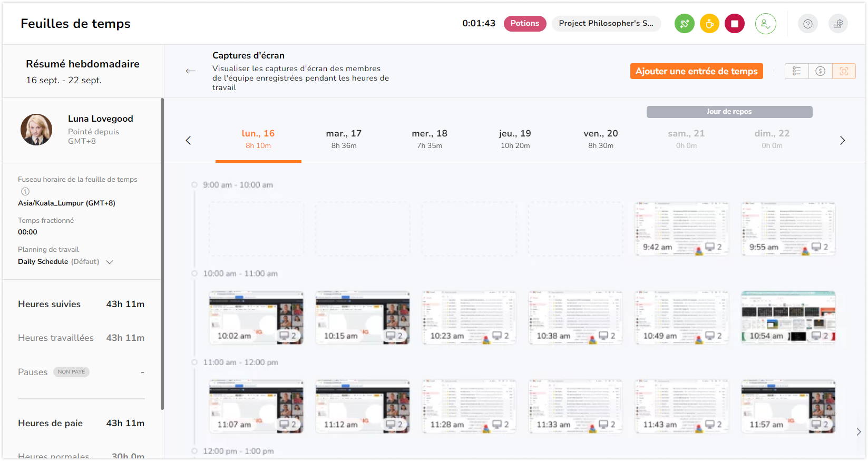Click the Potions activity tag
The height and width of the screenshot is (461, 868).
pyautogui.click(x=524, y=24)
